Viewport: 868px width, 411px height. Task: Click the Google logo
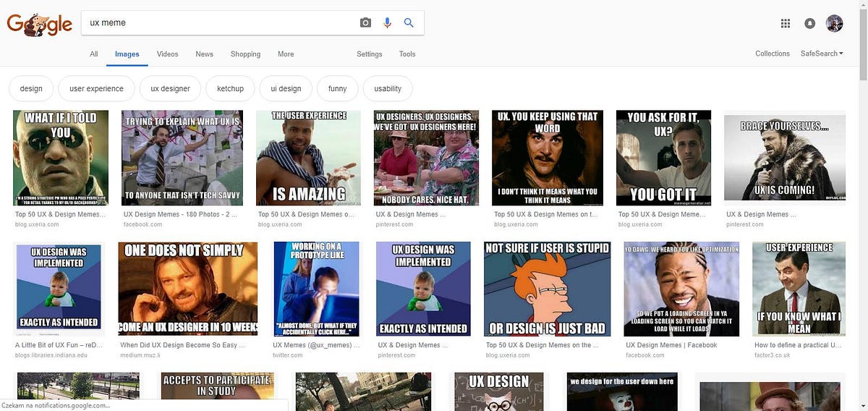39,25
